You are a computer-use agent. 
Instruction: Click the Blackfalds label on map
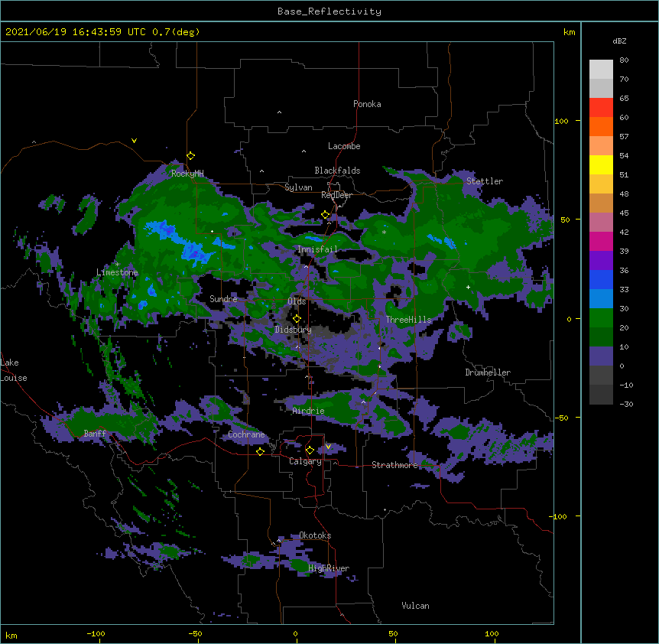click(337, 171)
